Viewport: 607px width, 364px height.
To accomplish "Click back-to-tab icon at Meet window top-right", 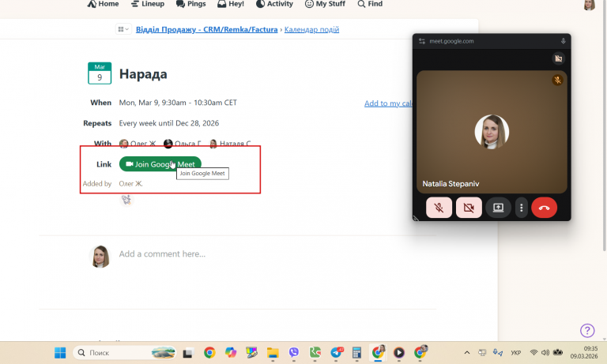I will pyautogui.click(x=558, y=58).
